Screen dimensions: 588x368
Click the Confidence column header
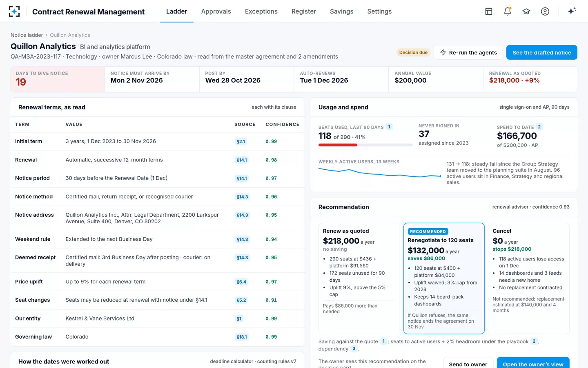pos(282,124)
